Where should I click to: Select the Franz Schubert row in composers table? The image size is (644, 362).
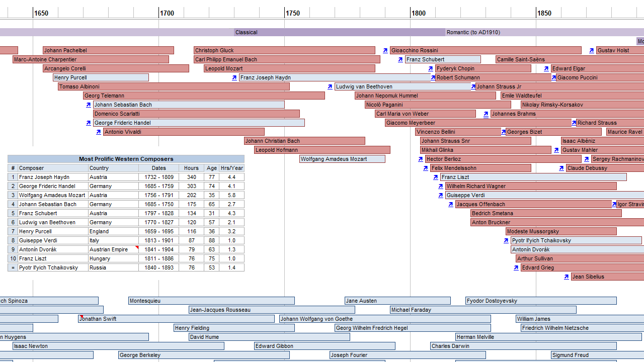tap(126, 213)
